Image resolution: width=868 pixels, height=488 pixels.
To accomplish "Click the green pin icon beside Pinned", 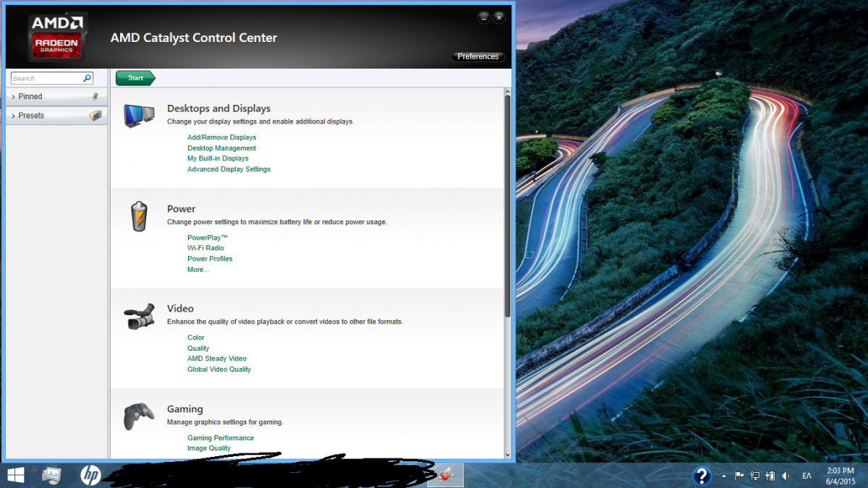I will (x=95, y=96).
